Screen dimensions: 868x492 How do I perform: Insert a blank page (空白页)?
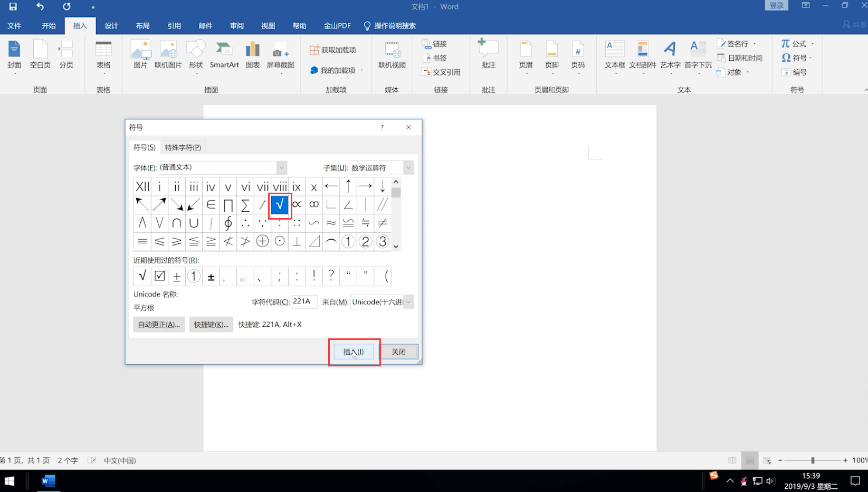[x=40, y=55]
